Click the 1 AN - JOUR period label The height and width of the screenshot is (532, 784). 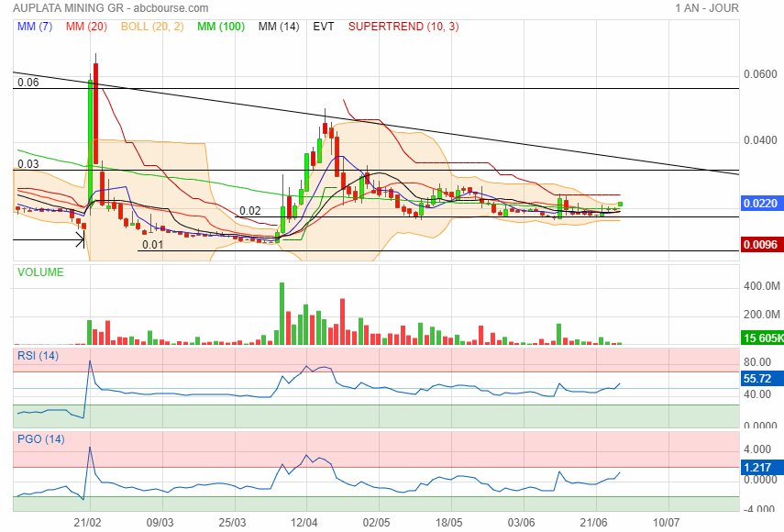pyautogui.click(x=706, y=8)
